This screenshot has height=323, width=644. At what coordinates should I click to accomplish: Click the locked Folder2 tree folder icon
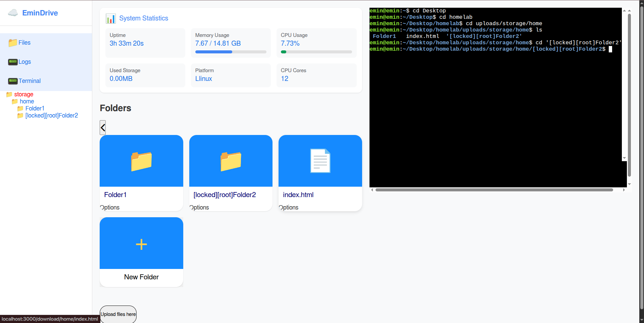20,116
